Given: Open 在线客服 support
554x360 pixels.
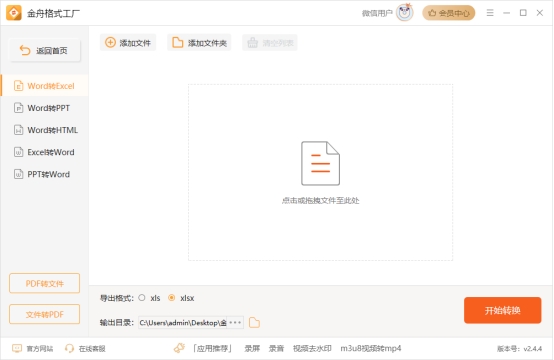Looking at the screenshot, I should click(x=85, y=349).
